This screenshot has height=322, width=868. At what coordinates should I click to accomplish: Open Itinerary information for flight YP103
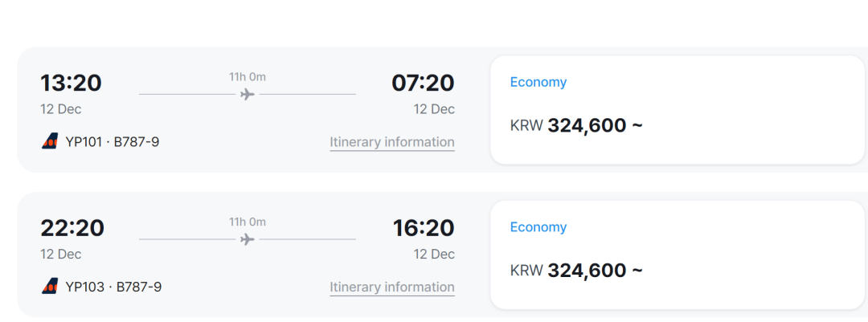point(392,287)
